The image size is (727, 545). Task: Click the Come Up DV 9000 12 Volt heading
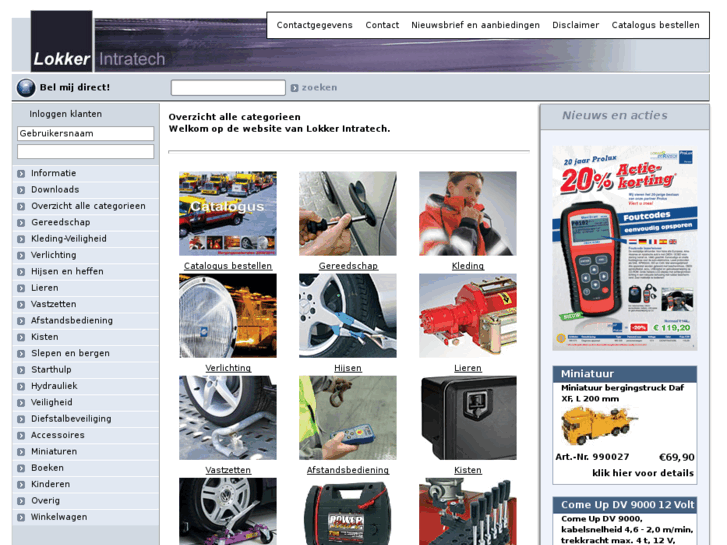pyautogui.click(x=625, y=505)
